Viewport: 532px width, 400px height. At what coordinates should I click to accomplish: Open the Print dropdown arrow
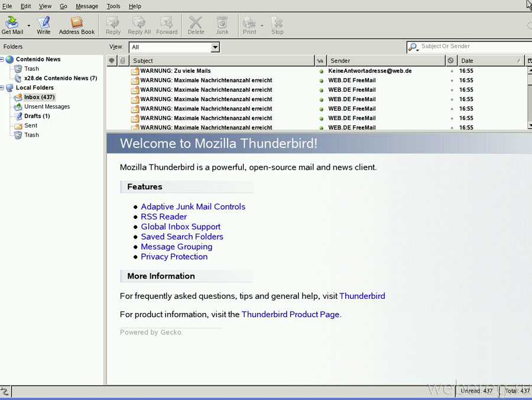(262, 25)
